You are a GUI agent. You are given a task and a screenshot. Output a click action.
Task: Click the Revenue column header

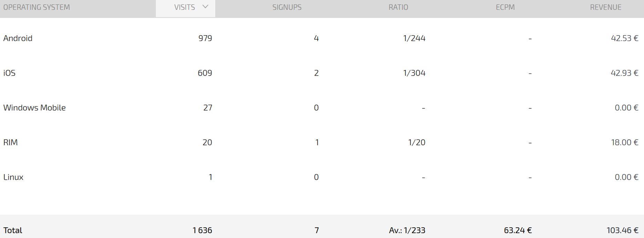pos(605,7)
